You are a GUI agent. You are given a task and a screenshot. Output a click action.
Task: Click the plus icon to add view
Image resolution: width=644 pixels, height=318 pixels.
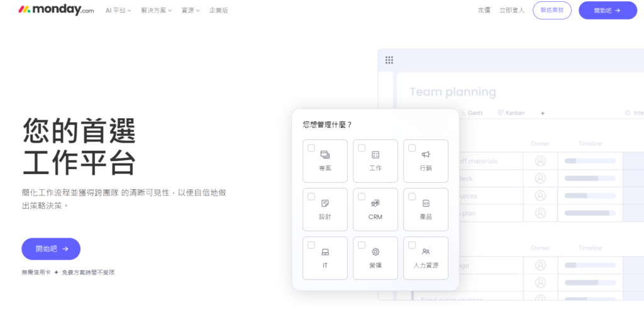(x=543, y=113)
